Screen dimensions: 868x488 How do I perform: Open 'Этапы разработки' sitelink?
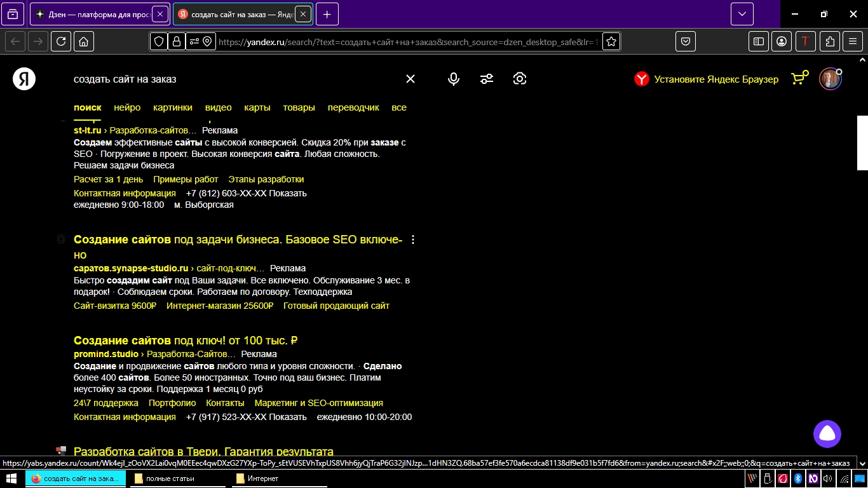[266, 179]
